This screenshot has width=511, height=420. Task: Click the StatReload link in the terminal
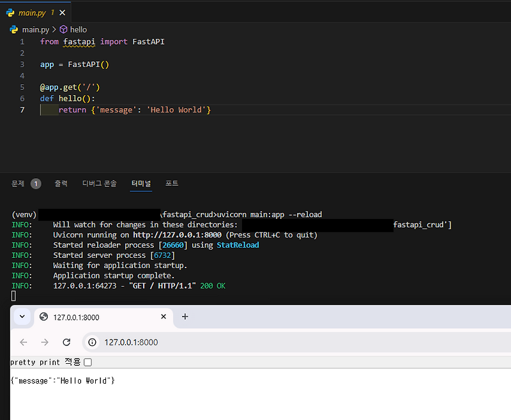238,244
